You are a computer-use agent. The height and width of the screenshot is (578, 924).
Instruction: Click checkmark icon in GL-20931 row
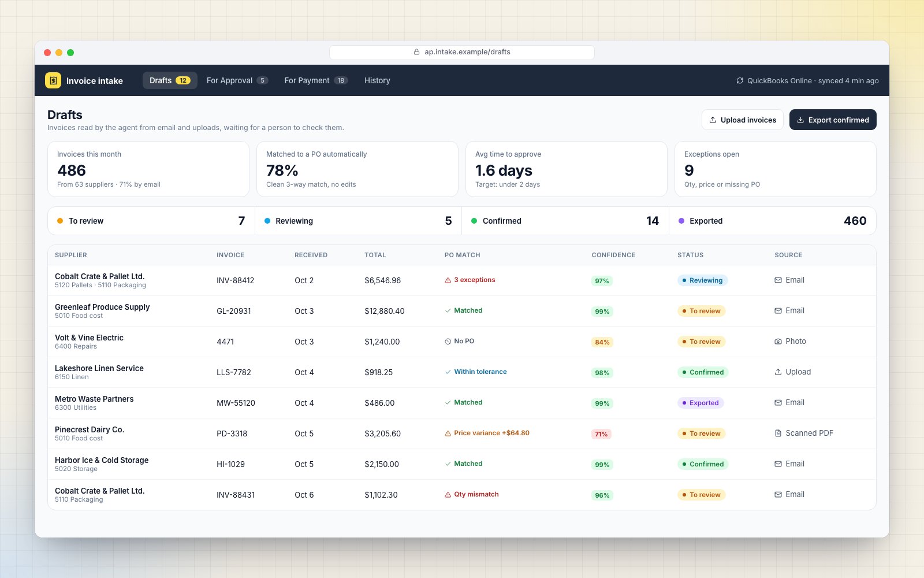tap(448, 311)
